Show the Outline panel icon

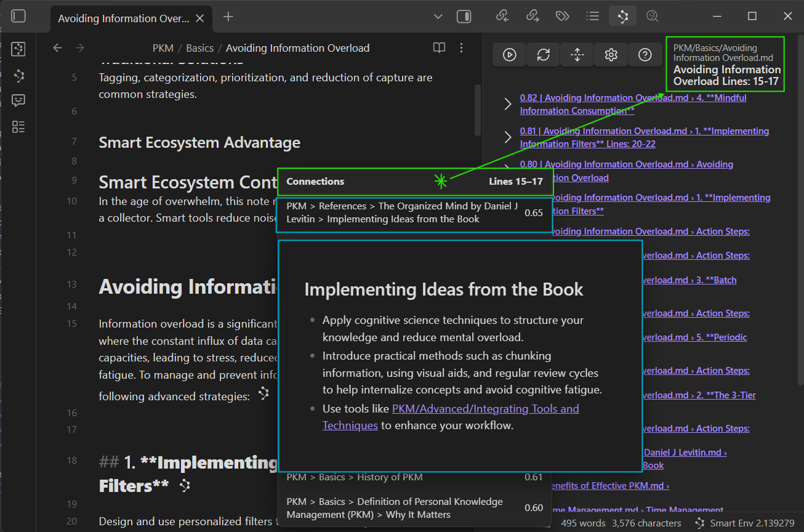tap(592, 16)
